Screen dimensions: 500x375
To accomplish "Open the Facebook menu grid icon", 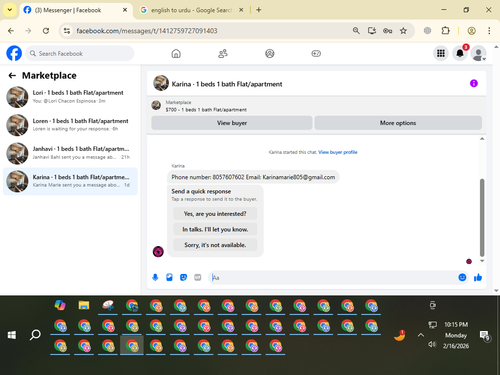I will 441,53.
